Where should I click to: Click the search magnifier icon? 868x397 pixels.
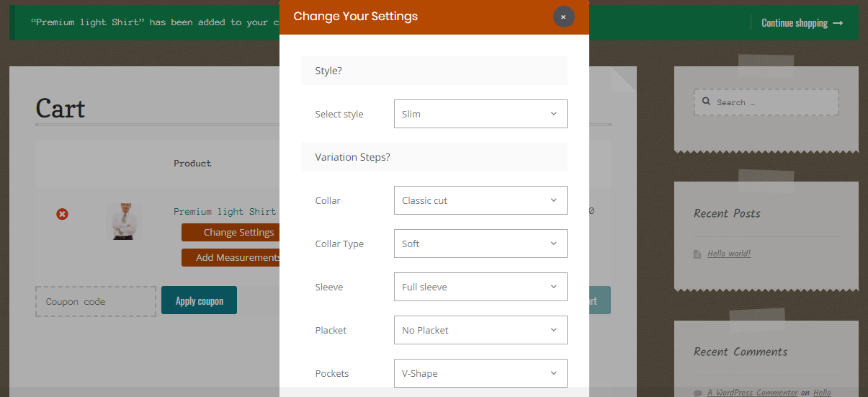click(x=706, y=102)
